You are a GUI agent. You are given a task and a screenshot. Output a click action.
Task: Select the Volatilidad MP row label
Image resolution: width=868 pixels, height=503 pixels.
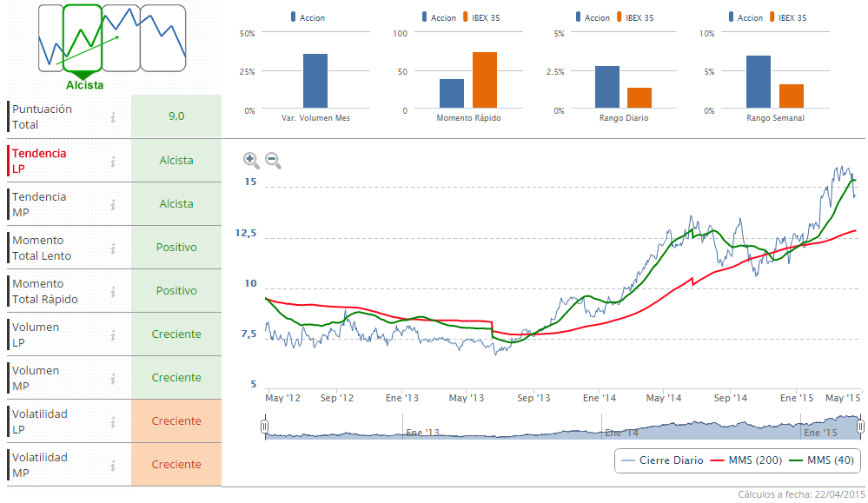39,465
